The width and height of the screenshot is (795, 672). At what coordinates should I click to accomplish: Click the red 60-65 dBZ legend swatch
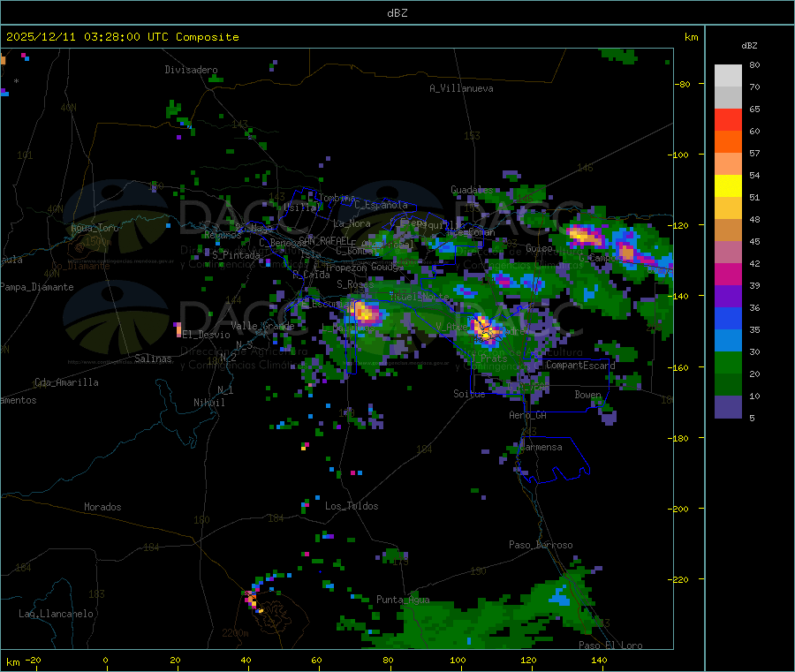(728, 119)
